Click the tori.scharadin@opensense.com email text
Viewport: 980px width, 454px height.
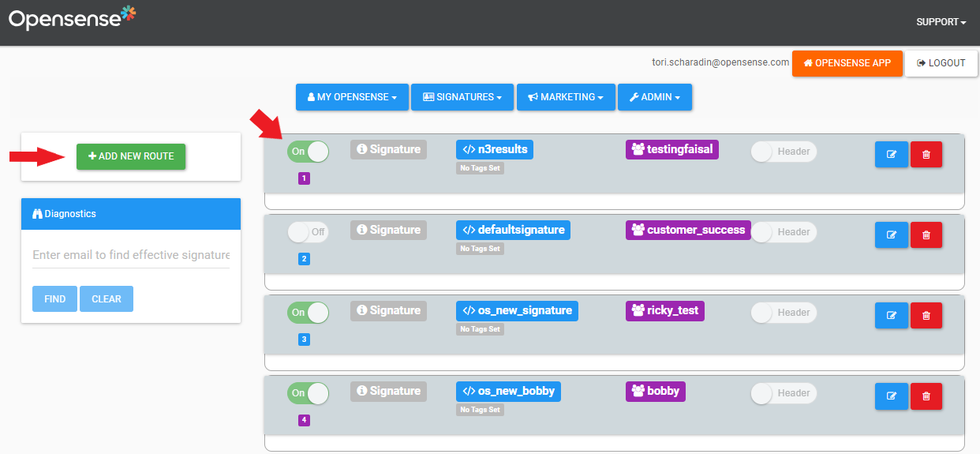[x=720, y=62]
